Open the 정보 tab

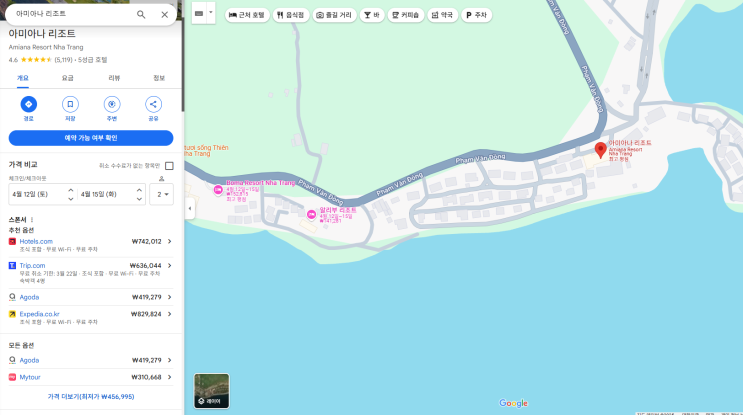point(159,78)
